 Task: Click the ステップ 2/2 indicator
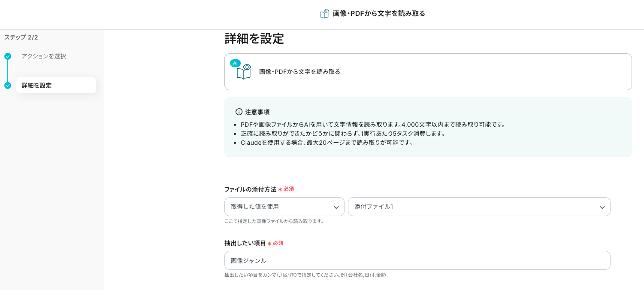[21, 37]
